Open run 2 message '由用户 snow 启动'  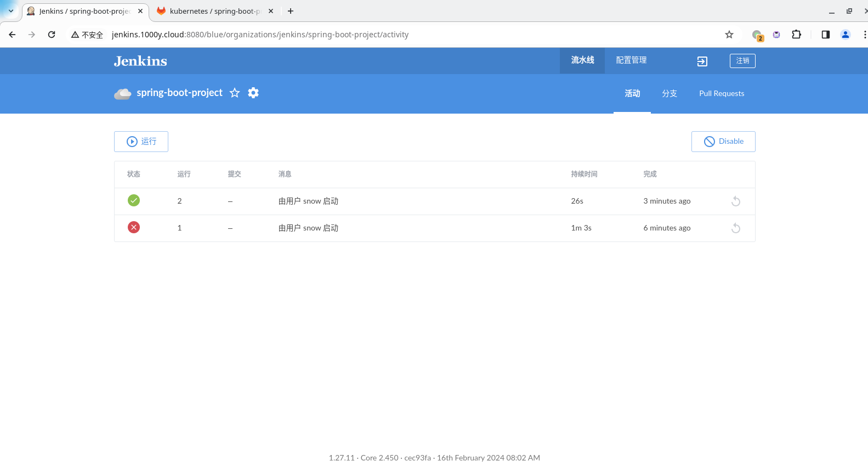308,201
